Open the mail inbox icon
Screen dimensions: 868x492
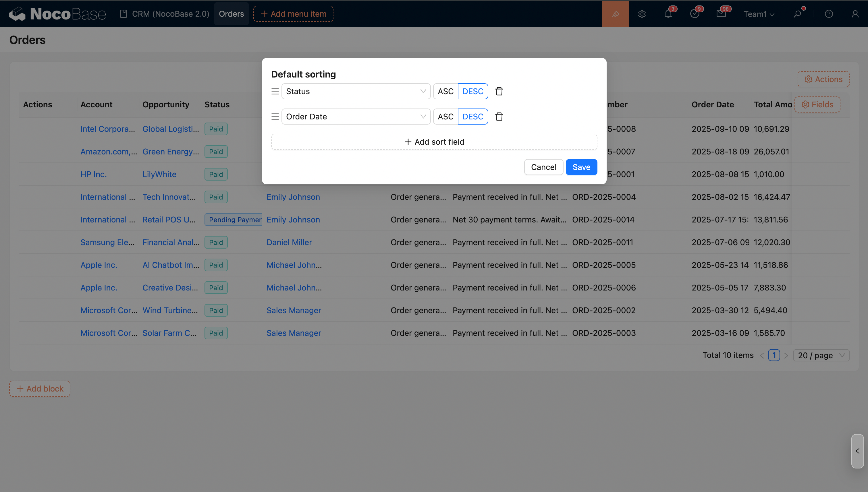coord(721,14)
